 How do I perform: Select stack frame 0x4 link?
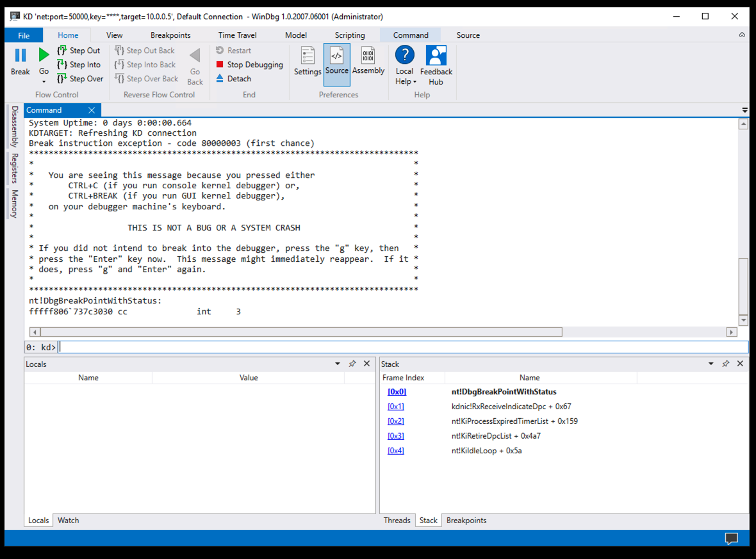click(x=396, y=451)
